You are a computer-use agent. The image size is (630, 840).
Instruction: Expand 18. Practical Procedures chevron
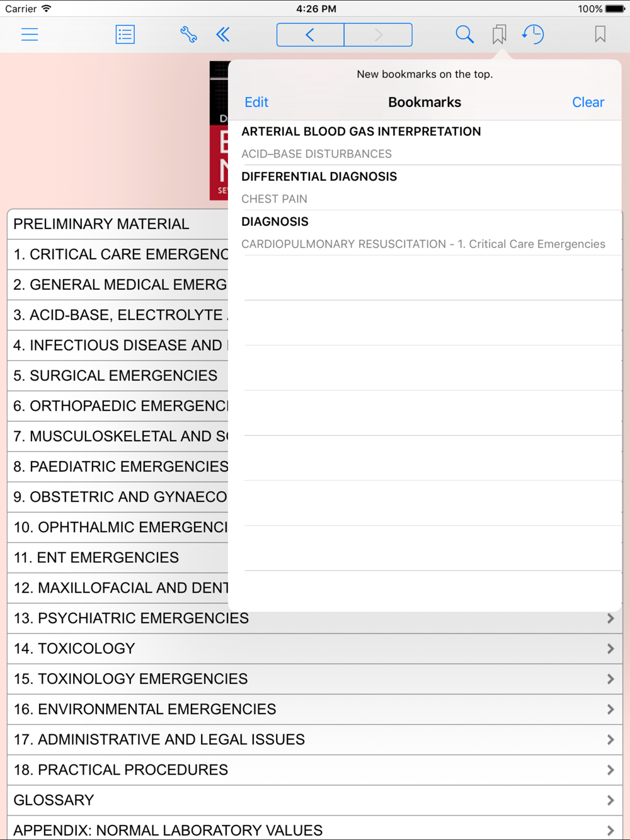coord(610,770)
